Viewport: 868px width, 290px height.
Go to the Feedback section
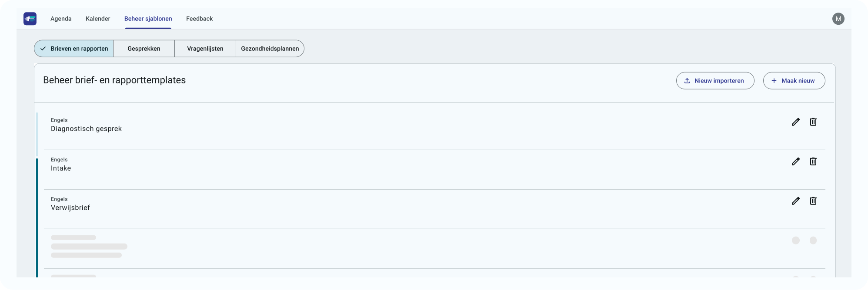pos(199,19)
